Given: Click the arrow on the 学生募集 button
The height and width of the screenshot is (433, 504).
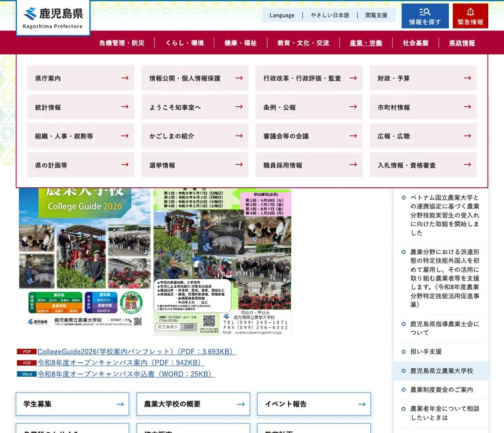Looking at the screenshot, I should point(120,404).
